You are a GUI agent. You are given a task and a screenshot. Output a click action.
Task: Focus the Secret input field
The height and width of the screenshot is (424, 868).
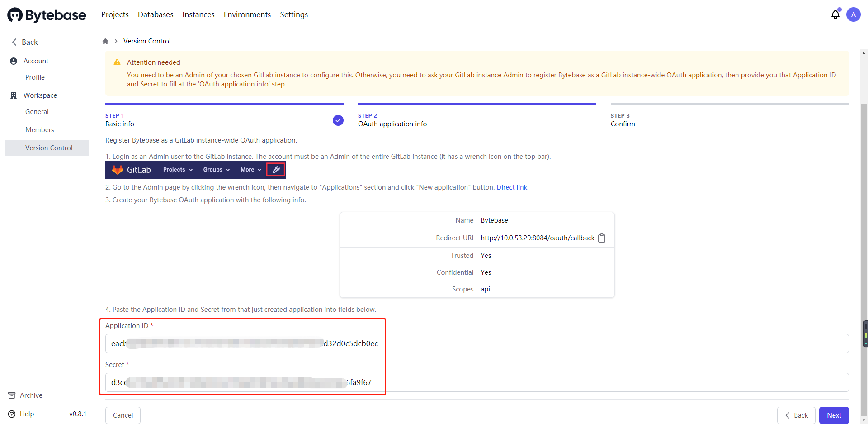[477, 382]
